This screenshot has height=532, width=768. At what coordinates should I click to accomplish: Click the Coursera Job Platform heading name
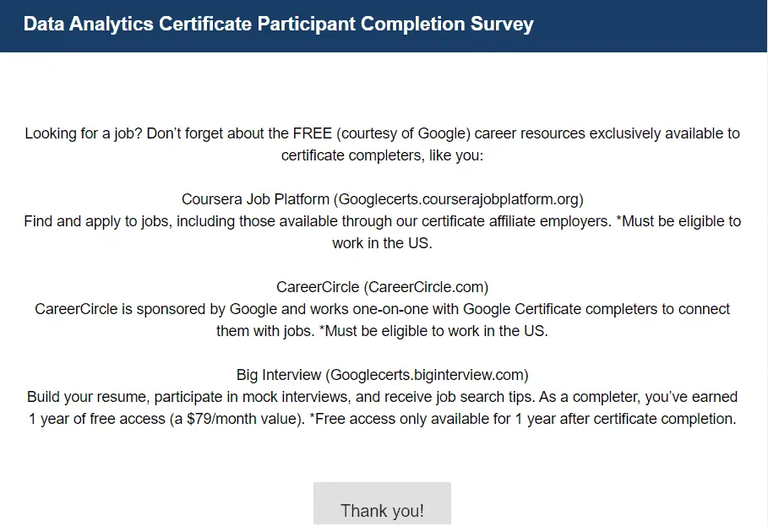255,199
